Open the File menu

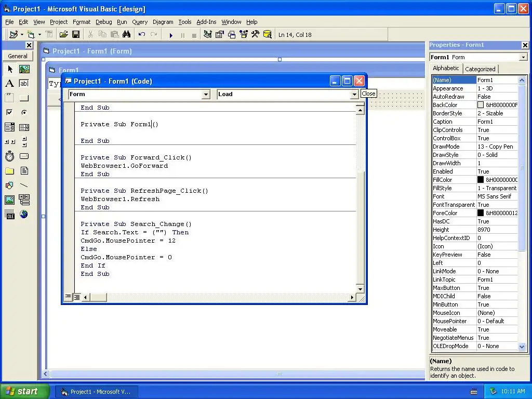[9, 22]
